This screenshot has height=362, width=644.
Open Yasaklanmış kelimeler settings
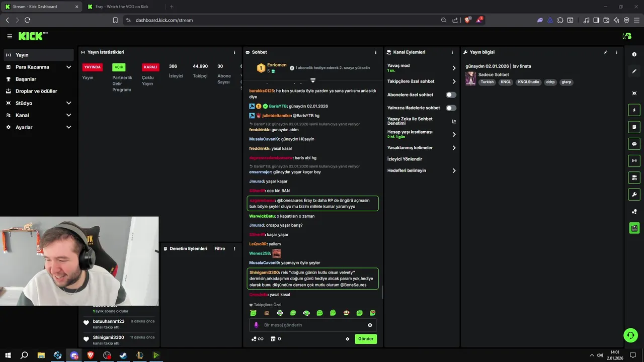(x=422, y=148)
